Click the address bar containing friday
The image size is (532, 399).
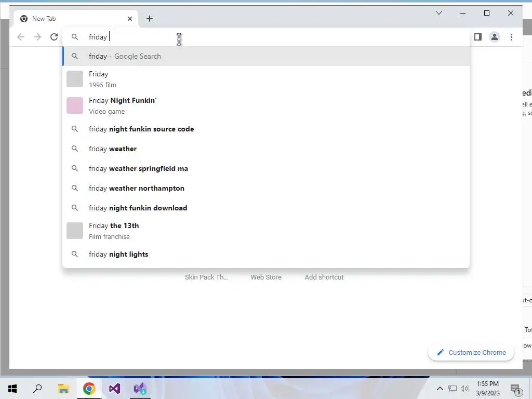coord(266,37)
